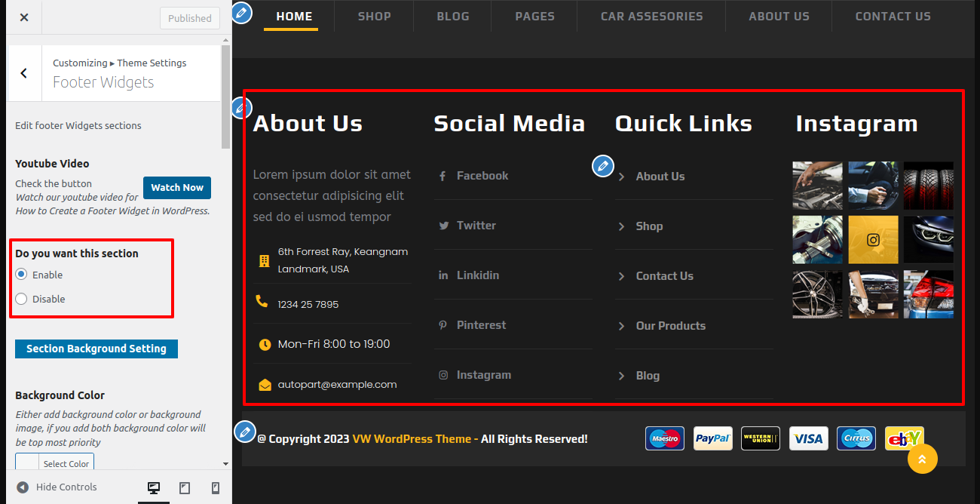Click the edit pencil next to About Us widget
Viewport: 980px width, 504px height.
click(x=241, y=108)
